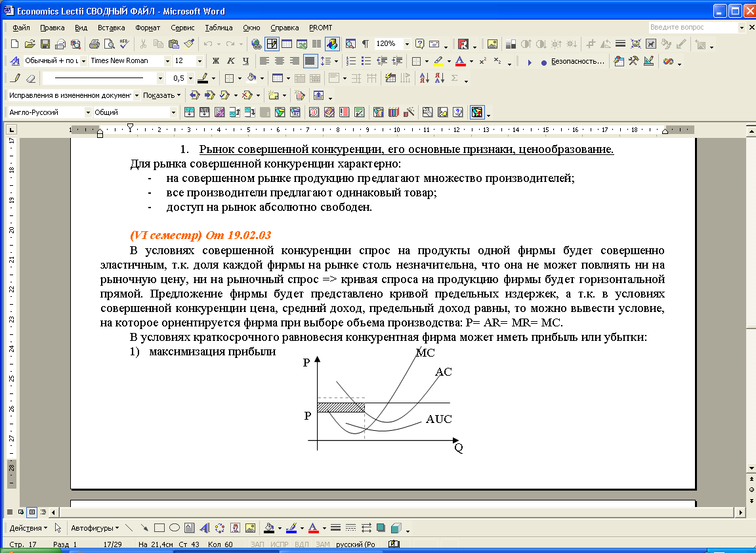This screenshot has height=553, width=756.
Task: Select rectangle drawing tool
Action: tap(159, 529)
